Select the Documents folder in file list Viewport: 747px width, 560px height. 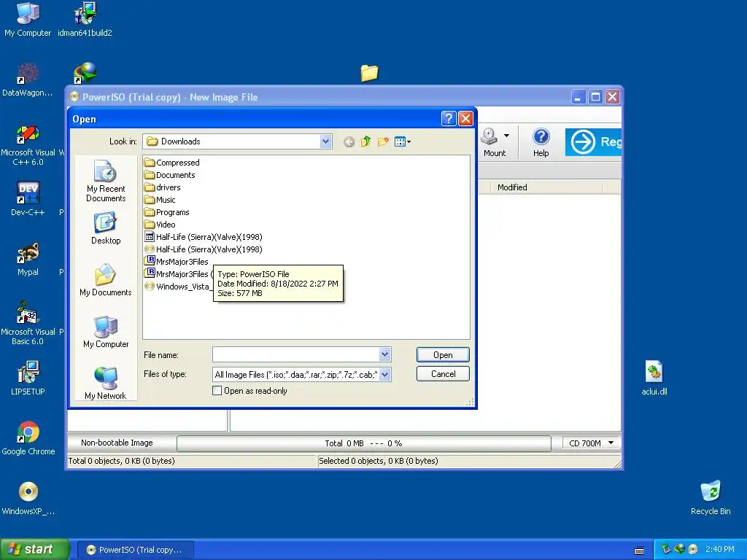(x=169, y=175)
